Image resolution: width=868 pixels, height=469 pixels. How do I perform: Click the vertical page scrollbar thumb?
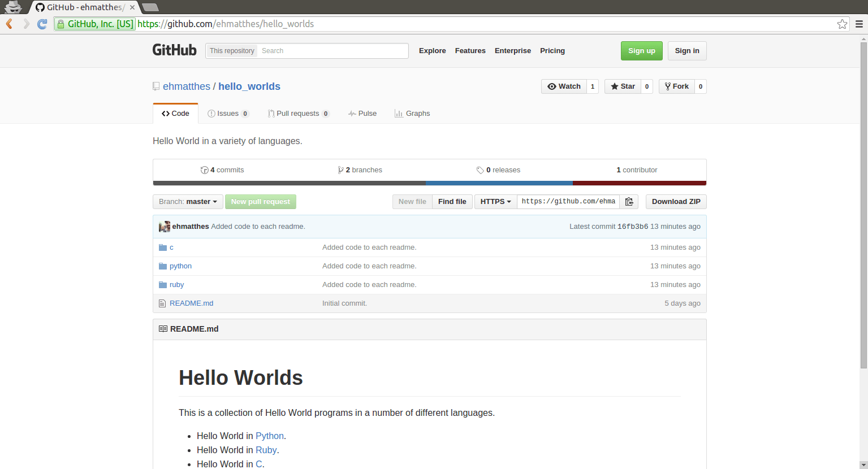(863, 205)
